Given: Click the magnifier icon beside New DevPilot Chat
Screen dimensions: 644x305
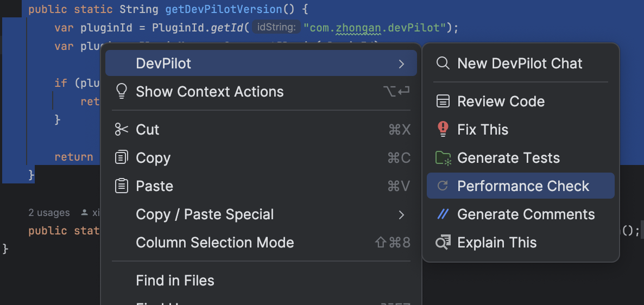Looking at the screenshot, I should (443, 63).
